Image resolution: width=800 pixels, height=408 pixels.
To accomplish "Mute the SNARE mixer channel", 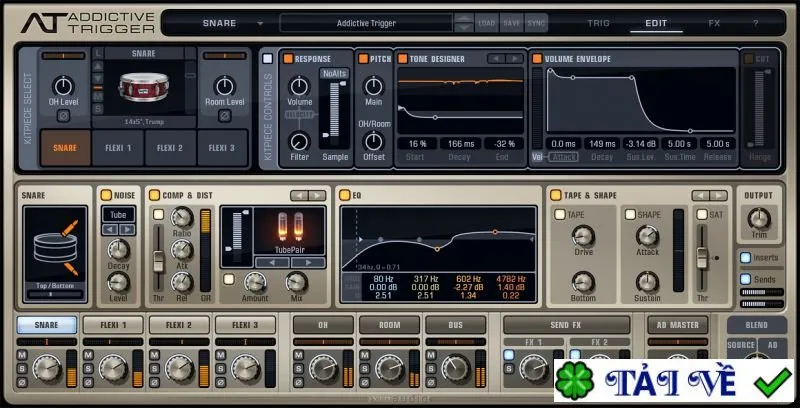I will pyautogui.click(x=22, y=355).
